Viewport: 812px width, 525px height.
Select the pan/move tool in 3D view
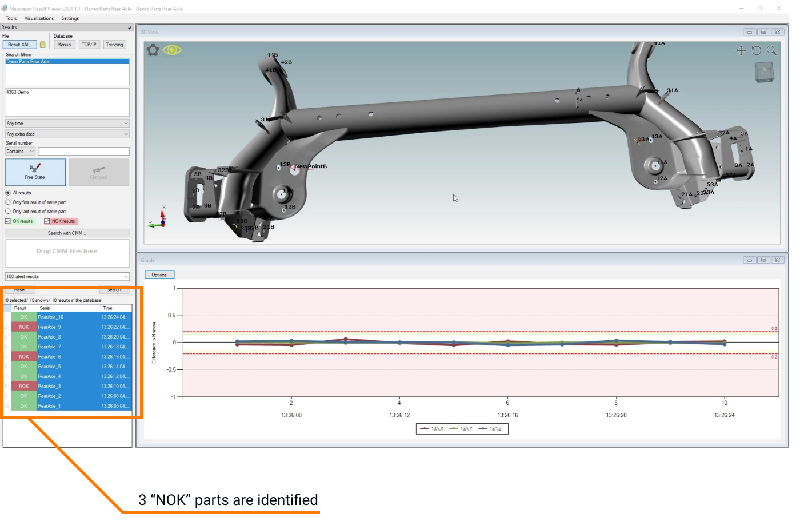point(741,50)
